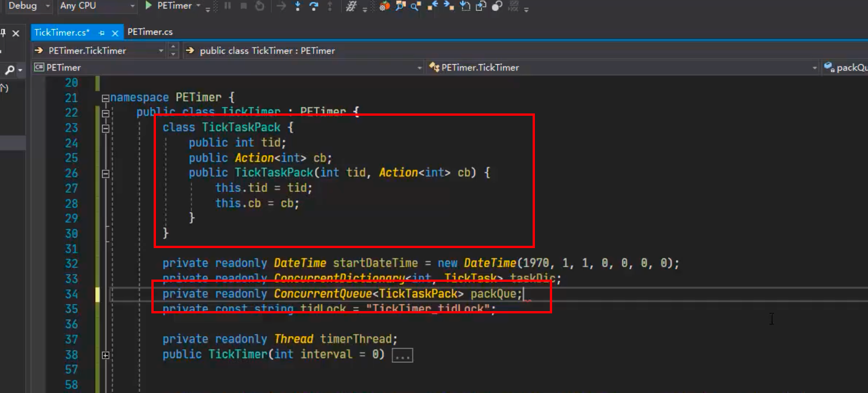
Task: Collapse the TickTaskPack class block
Action: pyautogui.click(x=105, y=129)
